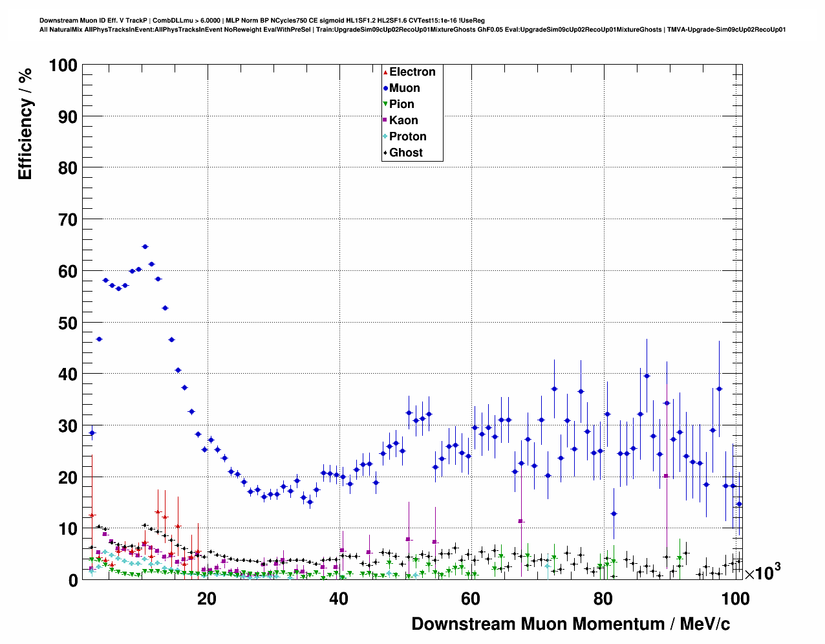Click the red triangle Electron legend marker

click(385, 72)
